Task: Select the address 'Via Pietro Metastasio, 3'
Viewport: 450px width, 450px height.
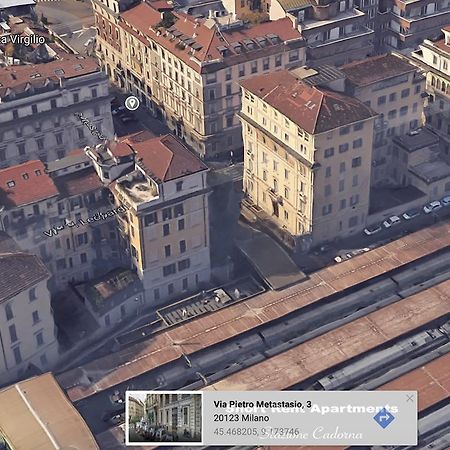Action: click(262, 404)
